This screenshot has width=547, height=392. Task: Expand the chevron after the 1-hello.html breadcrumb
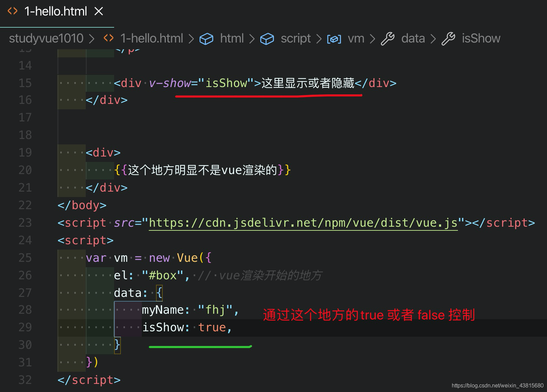click(191, 39)
